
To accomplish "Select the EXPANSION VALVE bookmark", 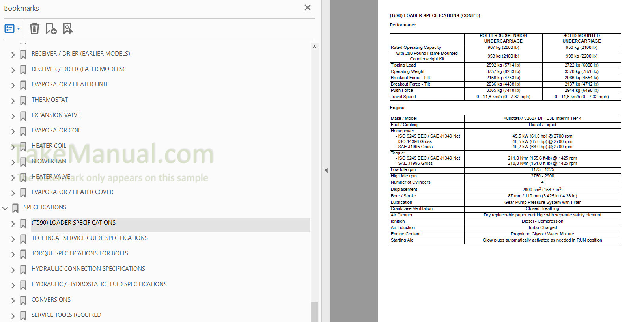I will [56, 115].
